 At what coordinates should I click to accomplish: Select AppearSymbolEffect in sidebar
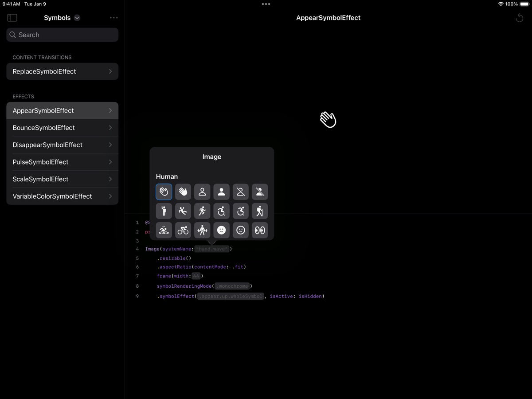pyautogui.click(x=63, y=110)
